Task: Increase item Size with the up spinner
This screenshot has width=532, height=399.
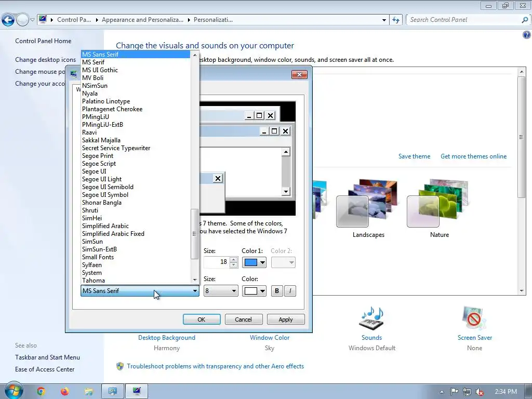Action: 233,260
